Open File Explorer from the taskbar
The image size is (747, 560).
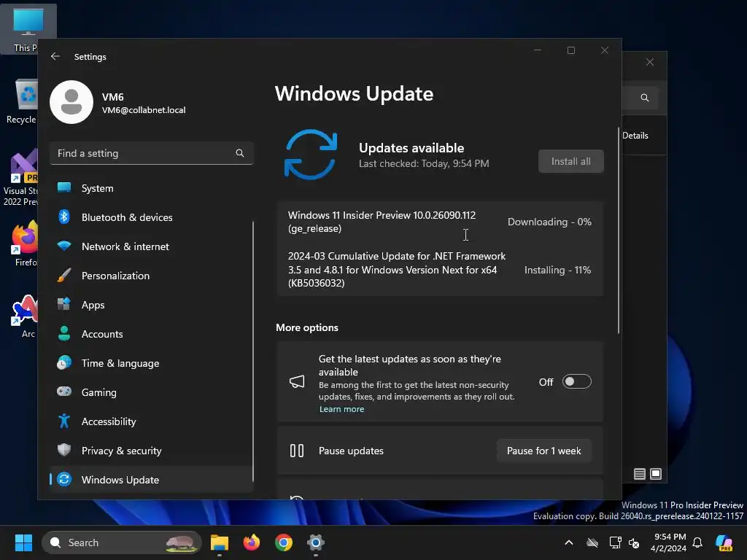[220, 542]
